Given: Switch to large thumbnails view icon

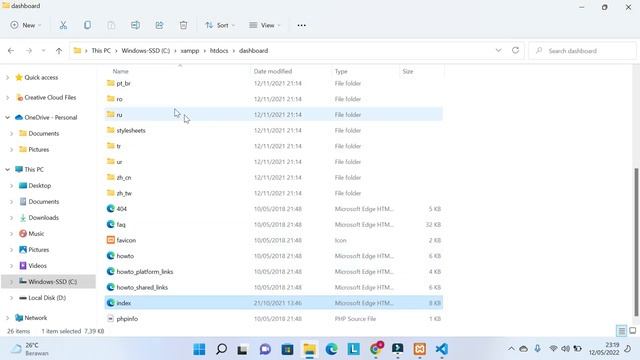Looking at the screenshot, I should coord(633,331).
